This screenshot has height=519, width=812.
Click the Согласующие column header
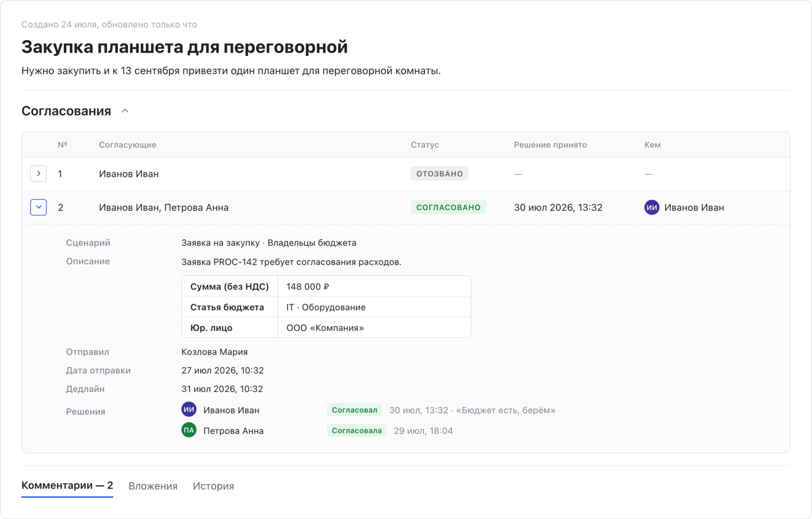coord(128,145)
